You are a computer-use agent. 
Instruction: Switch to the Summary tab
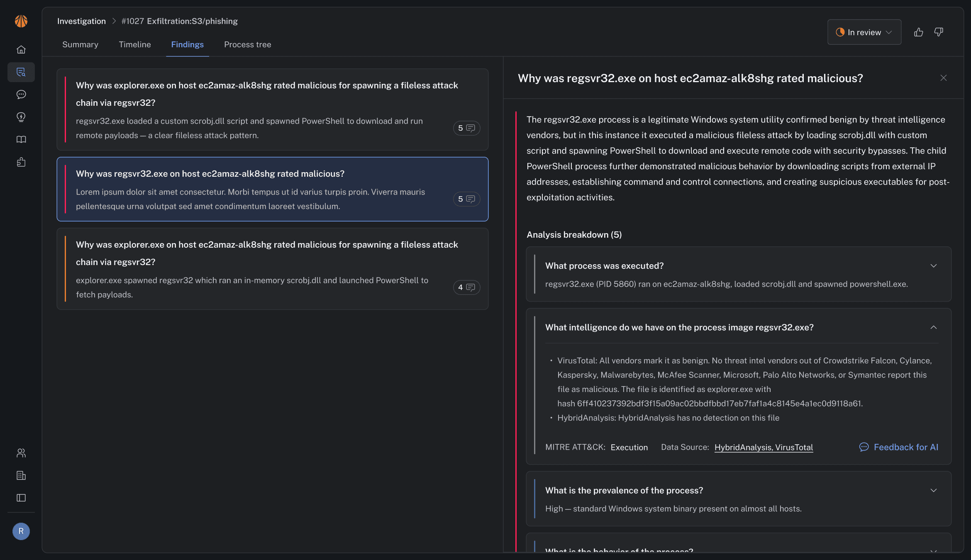click(x=80, y=44)
